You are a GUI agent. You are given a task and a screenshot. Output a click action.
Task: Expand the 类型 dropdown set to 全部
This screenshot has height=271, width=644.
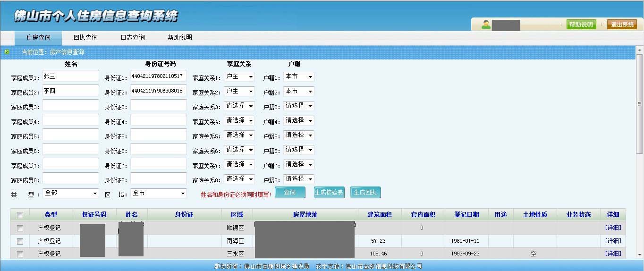[71, 194]
